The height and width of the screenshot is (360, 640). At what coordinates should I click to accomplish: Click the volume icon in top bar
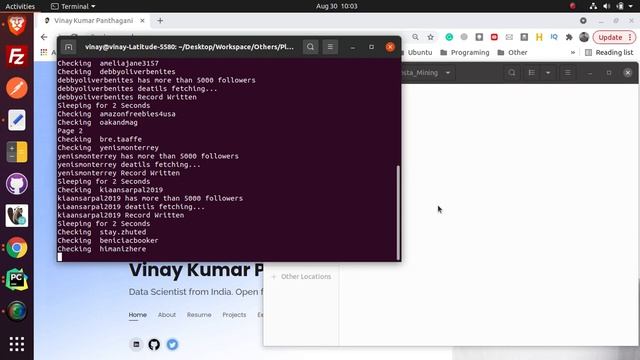(607, 6)
